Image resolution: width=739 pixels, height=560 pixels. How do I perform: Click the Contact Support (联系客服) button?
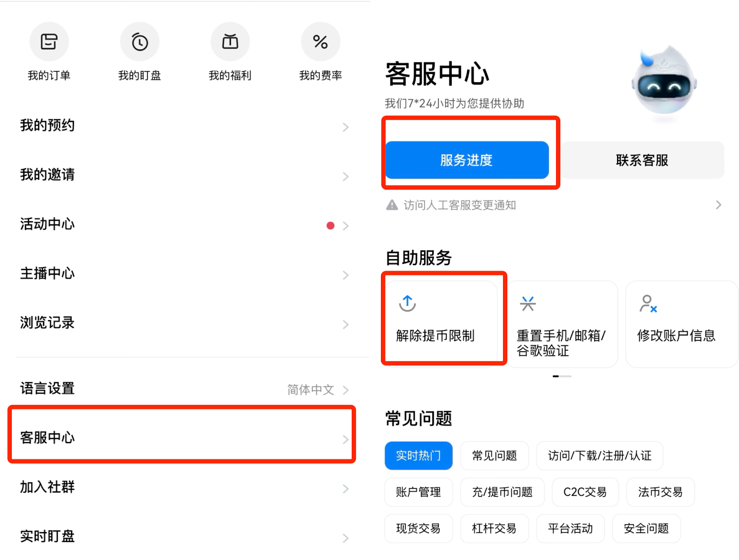pyautogui.click(x=642, y=160)
